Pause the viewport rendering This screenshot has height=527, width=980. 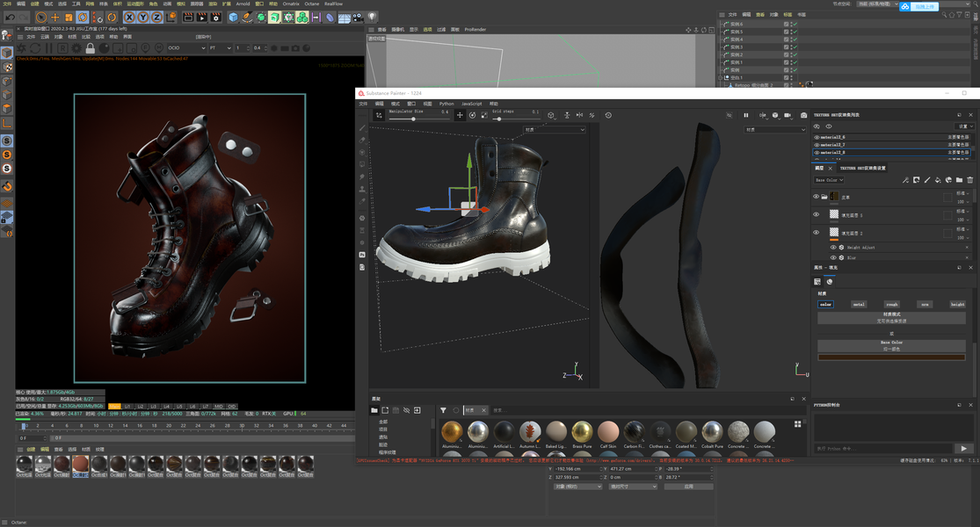coord(746,115)
